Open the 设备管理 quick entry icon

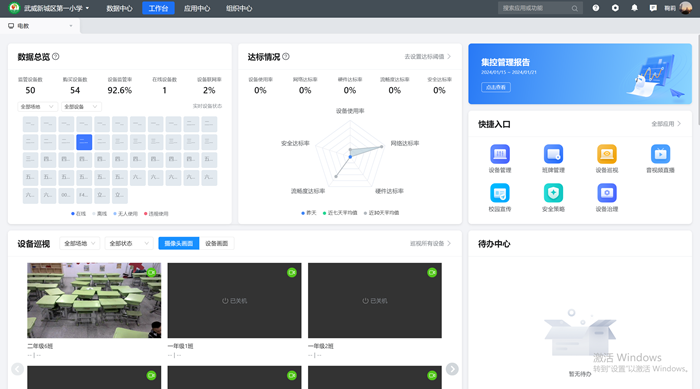pyautogui.click(x=500, y=155)
